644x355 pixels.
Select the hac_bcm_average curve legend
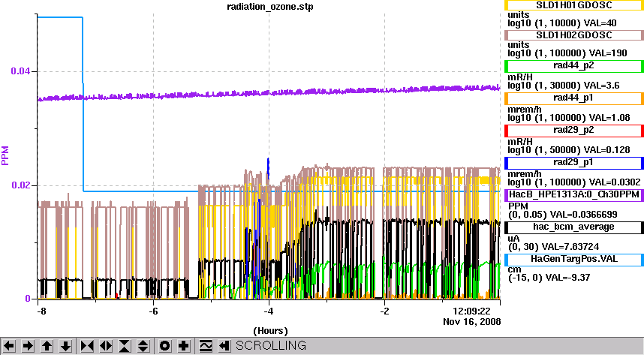coord(573,227)
